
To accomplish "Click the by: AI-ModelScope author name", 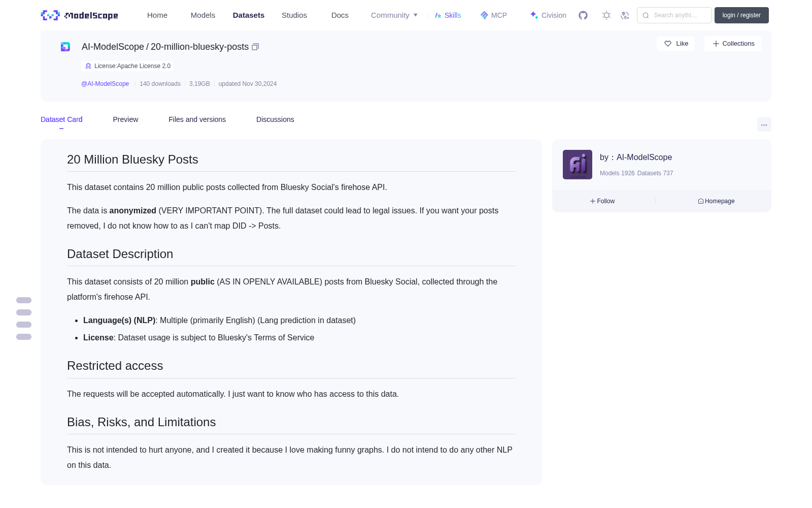I will 636,157.
